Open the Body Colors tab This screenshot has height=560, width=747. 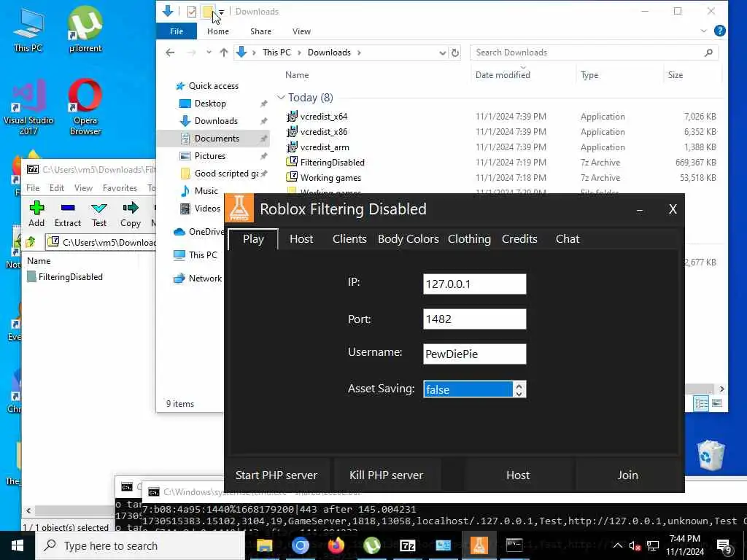point(409,239)
